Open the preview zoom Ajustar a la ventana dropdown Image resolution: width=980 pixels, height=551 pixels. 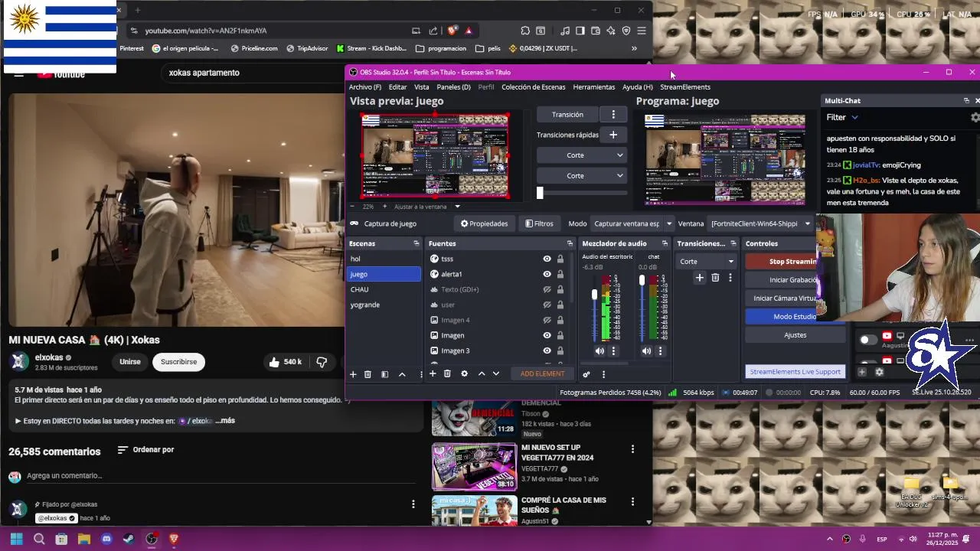pos(426,207)
